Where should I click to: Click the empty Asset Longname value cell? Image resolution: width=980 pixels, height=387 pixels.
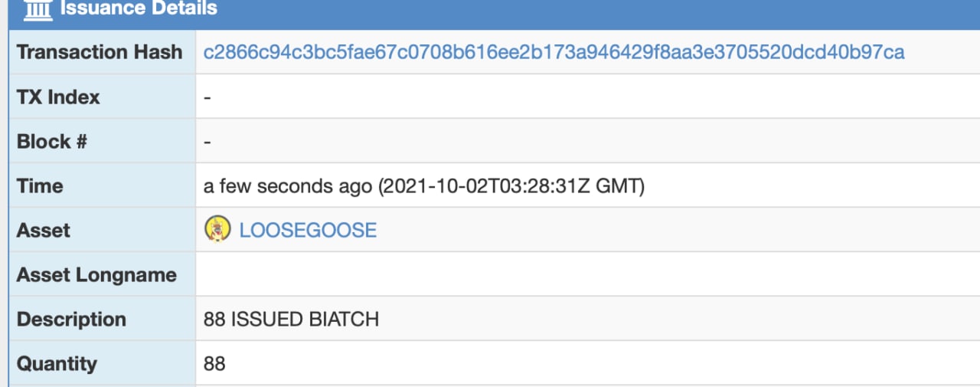click(x=587, y=274)
